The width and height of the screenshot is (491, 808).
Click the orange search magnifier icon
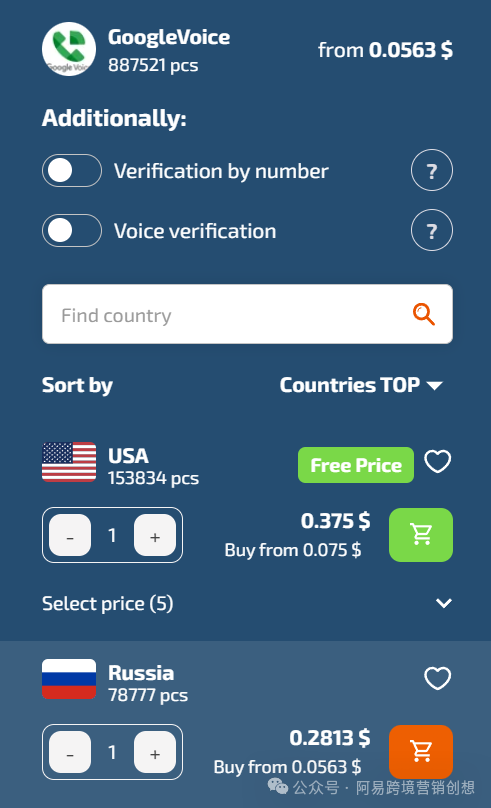coord(424,314)
